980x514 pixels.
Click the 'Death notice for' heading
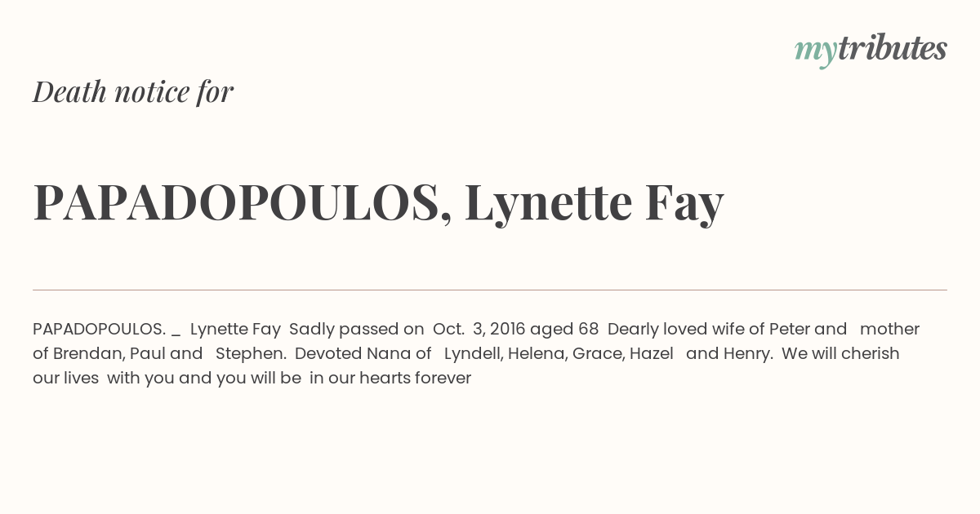click(133, 91)
